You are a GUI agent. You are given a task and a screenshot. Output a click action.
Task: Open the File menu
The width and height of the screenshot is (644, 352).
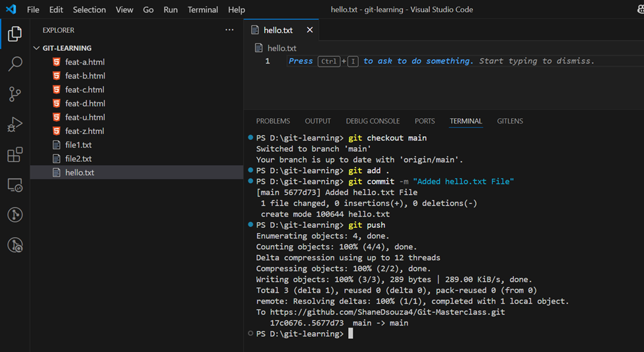click(33, 9)
